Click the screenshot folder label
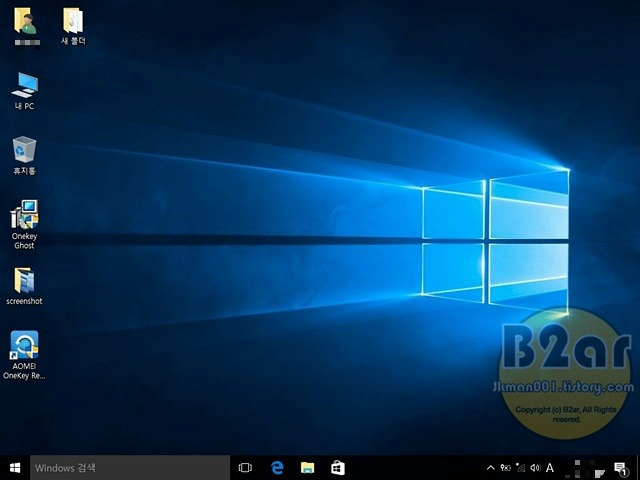This screenshot has height=480, width=640. pyautogui.click(x=24, y=301)
